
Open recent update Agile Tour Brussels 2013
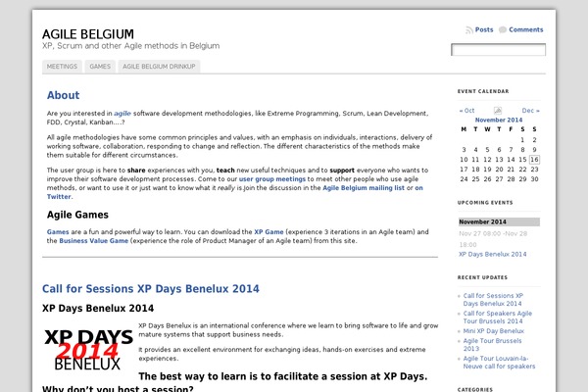492,344
